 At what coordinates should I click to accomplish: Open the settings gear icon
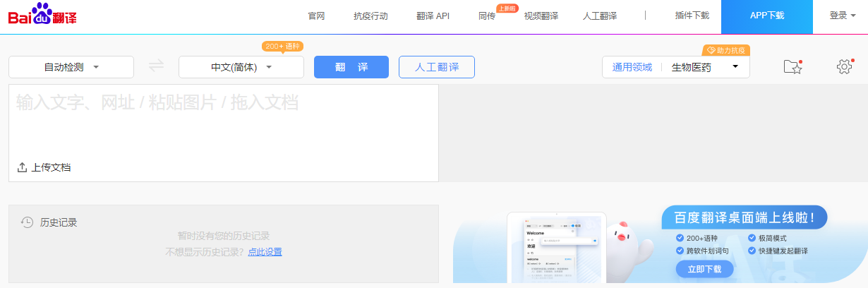[x=844, y=66]
